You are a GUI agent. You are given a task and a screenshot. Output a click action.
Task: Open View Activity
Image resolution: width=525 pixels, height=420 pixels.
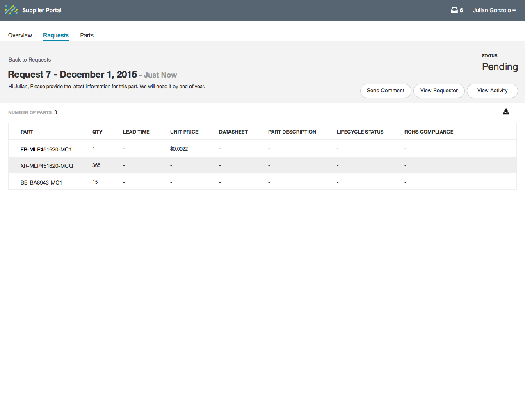(492, 91)
